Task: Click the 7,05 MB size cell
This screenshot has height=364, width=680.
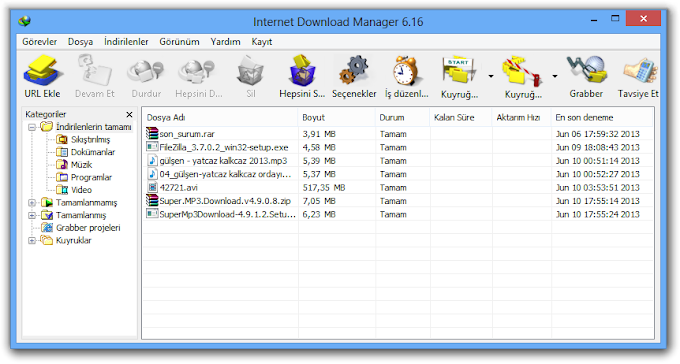Action: point(319,201)
